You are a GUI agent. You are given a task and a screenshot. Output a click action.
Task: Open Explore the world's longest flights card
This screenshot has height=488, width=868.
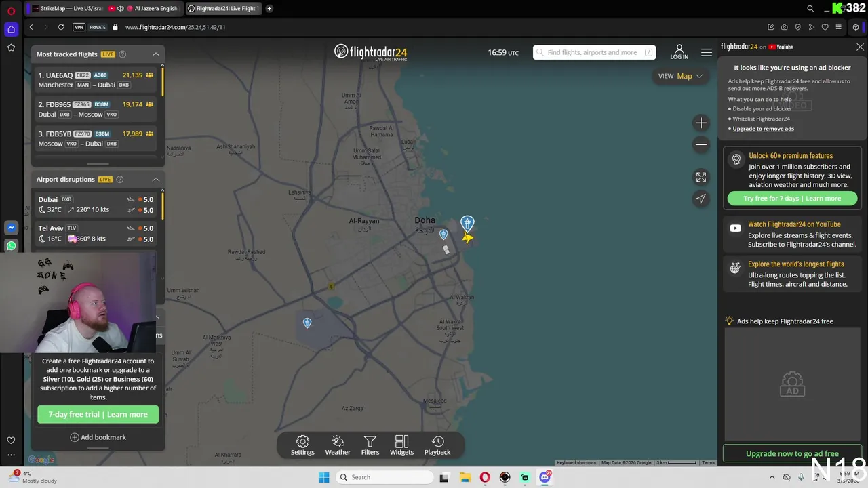792,274
